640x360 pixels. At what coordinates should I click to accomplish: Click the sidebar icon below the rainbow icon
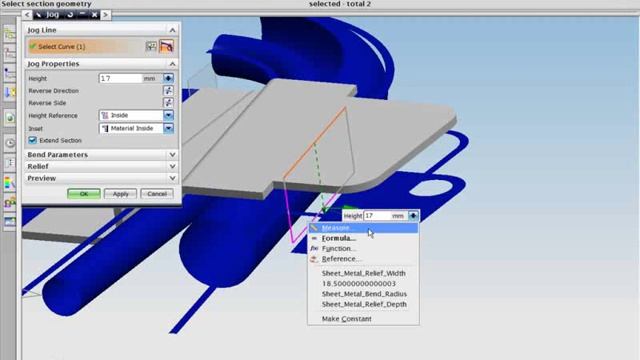pyautogui.click(x=10, y=202)
